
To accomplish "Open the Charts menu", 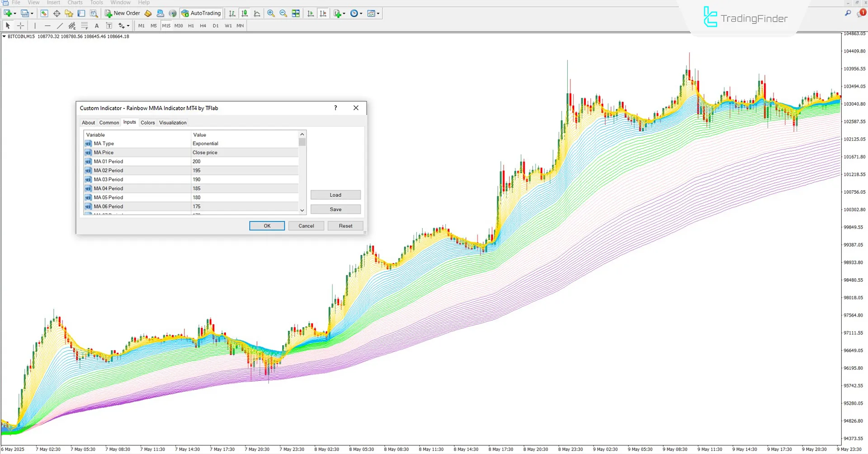I will tap(75, 3).
